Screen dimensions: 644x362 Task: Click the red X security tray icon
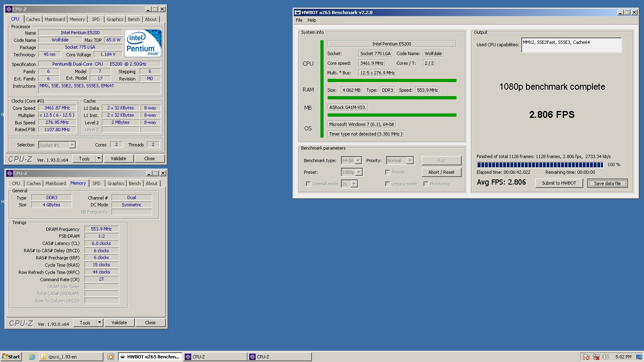[586, 357]
